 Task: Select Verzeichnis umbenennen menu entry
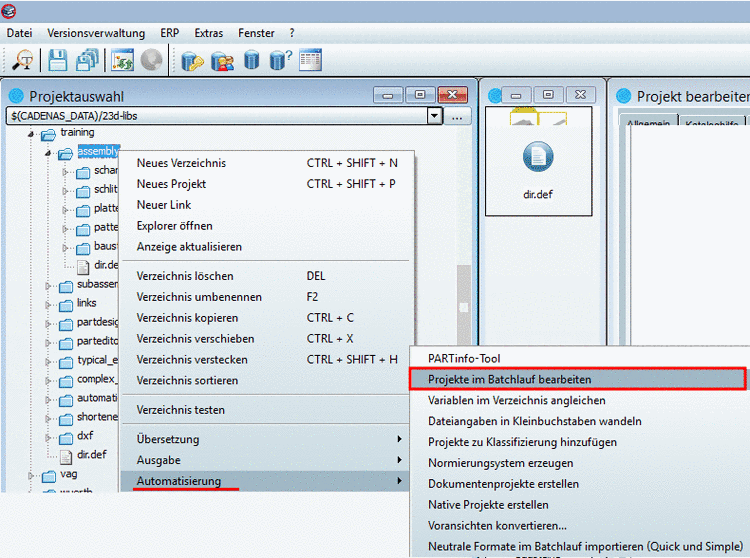pos(266,297)
